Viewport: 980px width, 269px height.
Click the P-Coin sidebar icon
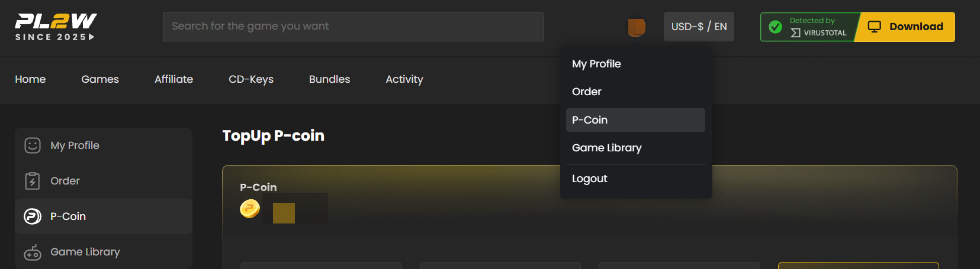pyautogui.click(x=33, y=216)
